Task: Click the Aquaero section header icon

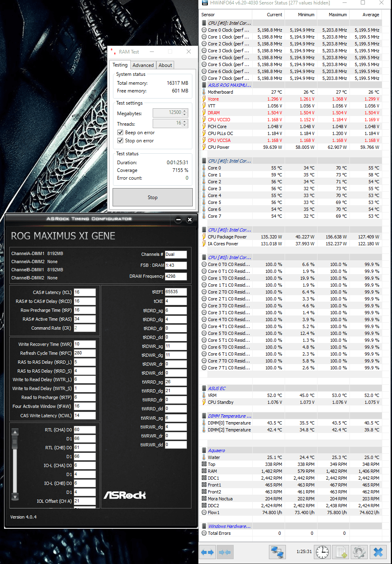Action: (205, 450)
